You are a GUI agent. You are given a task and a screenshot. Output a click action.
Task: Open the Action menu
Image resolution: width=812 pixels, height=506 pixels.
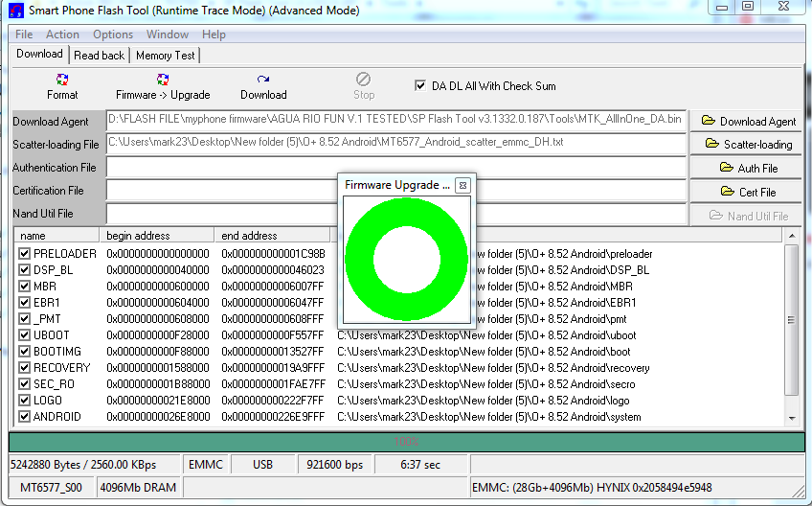click(63, 34)
